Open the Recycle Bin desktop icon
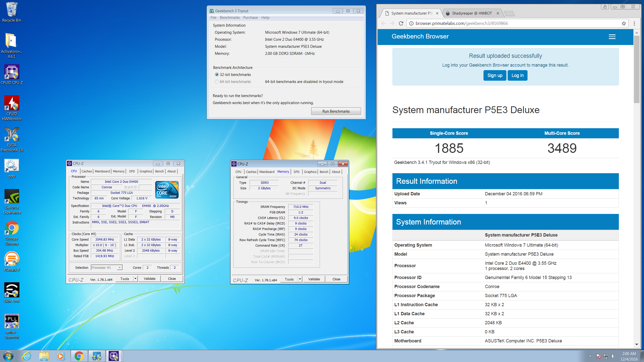Image resolution: width=644 pixels, height=362 pixels. click(12, 12)
